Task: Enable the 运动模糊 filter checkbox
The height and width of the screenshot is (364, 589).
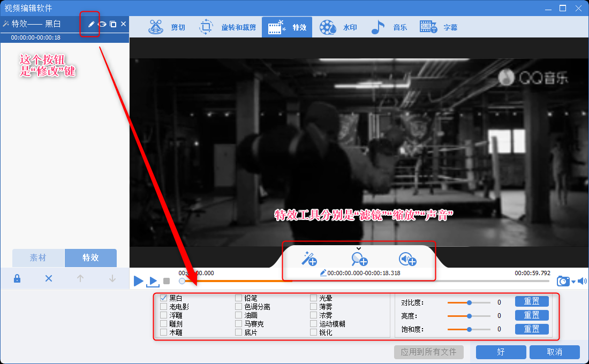Action: click(313, 323)
